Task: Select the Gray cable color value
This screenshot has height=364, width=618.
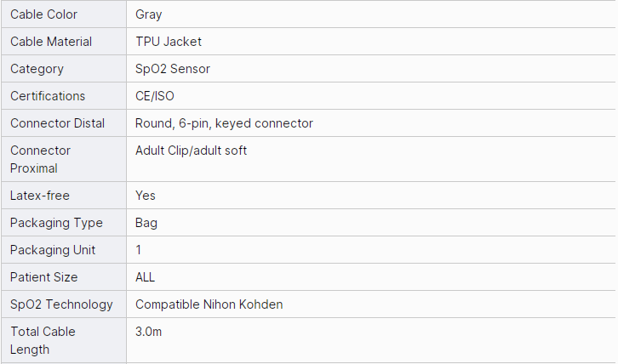Action: point(149,14)
